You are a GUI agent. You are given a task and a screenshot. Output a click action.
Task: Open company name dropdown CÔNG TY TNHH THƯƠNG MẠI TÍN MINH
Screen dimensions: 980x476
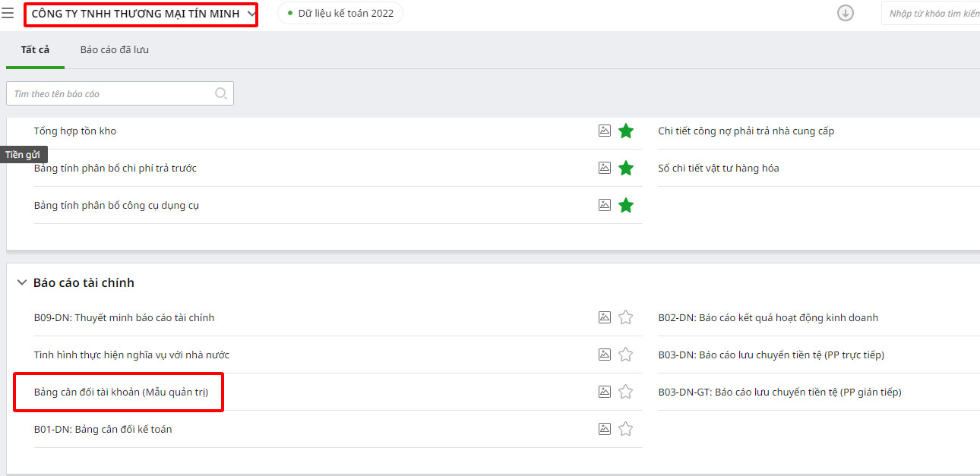tap(143, 14)
